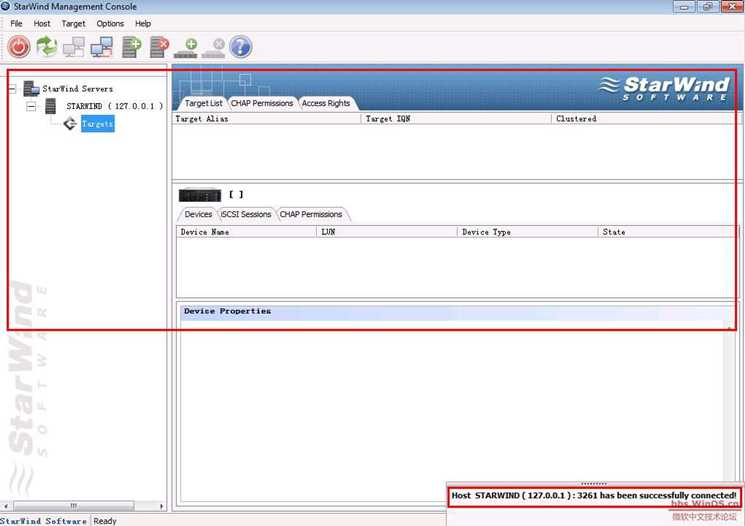The height and width of the screenshot is (526, 745).
Task: Click the Ready status bar text
Action: click(x=105, y=521)
